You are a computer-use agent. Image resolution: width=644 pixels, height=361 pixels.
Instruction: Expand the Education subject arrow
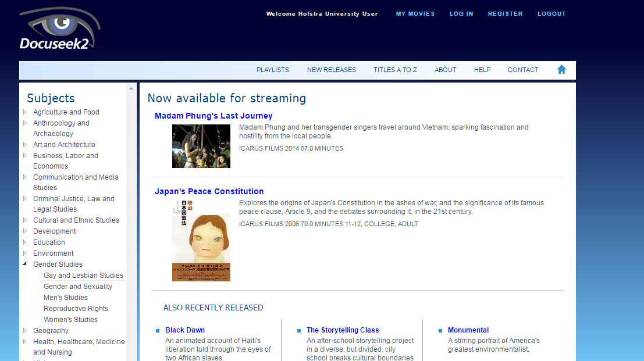pos(24,242)
